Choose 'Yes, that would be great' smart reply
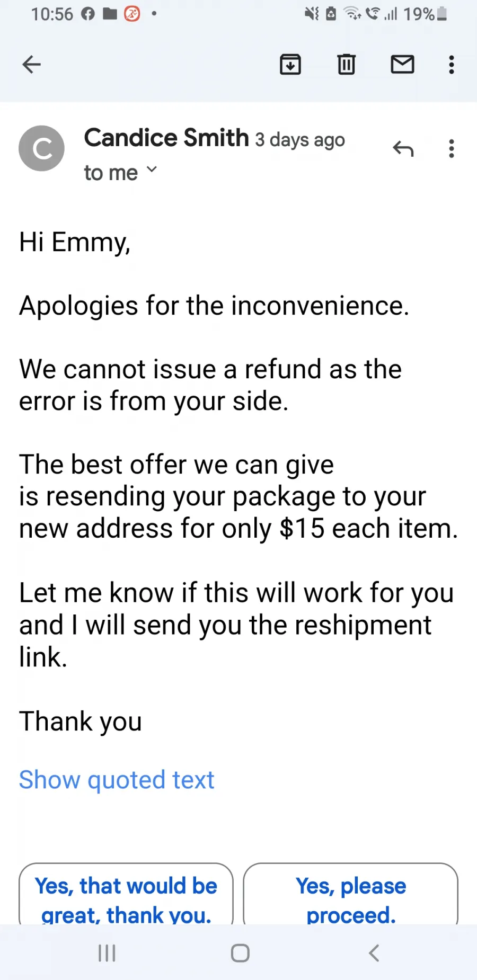The image size is (477, 980). click(126, 895)
